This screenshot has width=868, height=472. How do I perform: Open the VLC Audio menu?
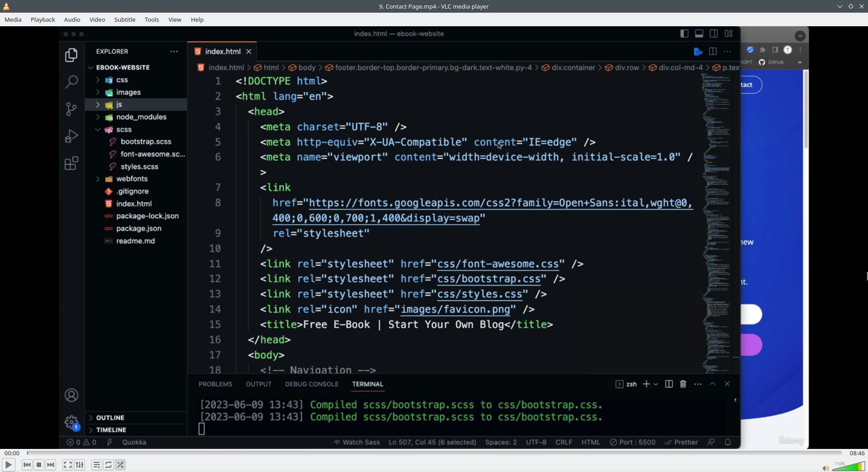click(x=72, y=19)
